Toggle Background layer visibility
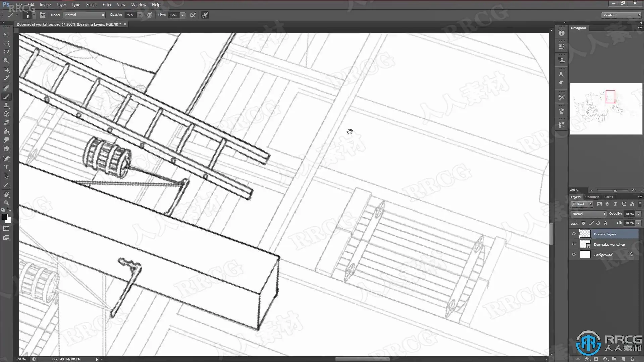The image size is (644, 362). pyautogui.click(x=574, y=255)
